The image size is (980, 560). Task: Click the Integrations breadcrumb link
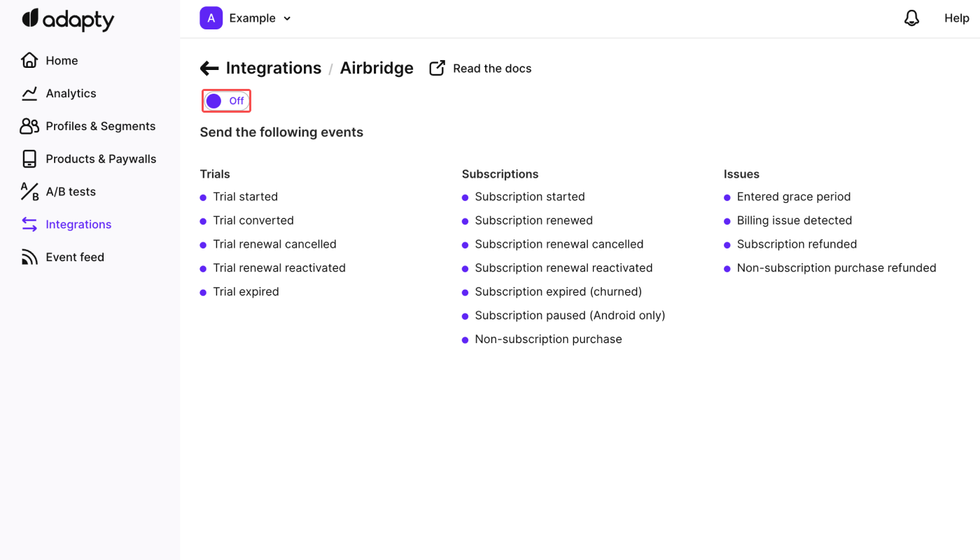tap(274, 68)
